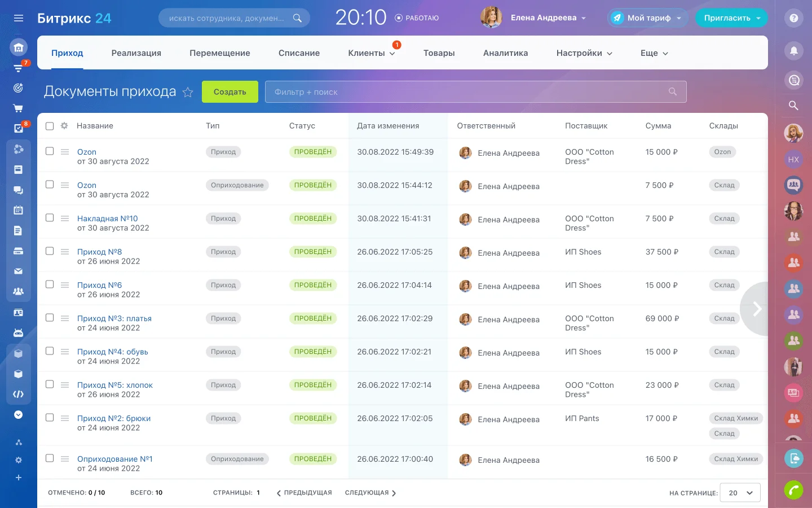Open notifications via the bell icon
The width and height of the screenshot is (812, 508).
pos(793,51)
